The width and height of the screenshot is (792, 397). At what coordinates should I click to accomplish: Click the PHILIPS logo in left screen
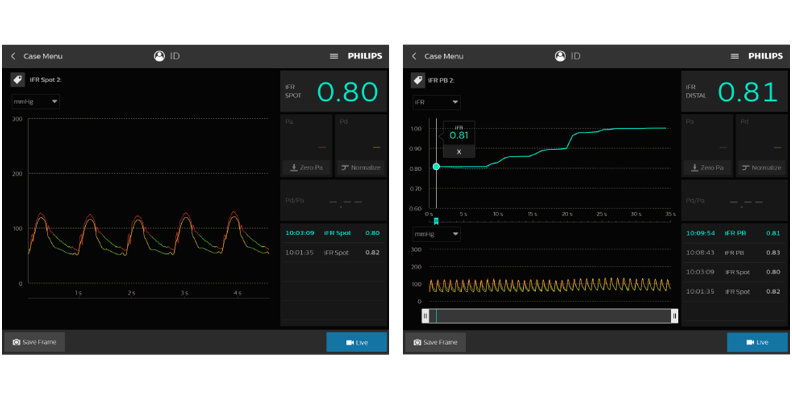(365, 56)
